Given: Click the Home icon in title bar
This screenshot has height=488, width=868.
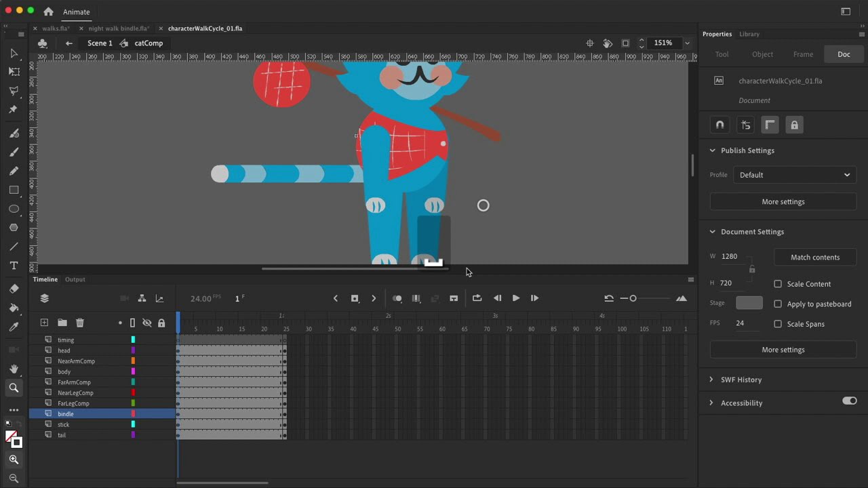Looking at the screenshot, I should pos(48,12).
